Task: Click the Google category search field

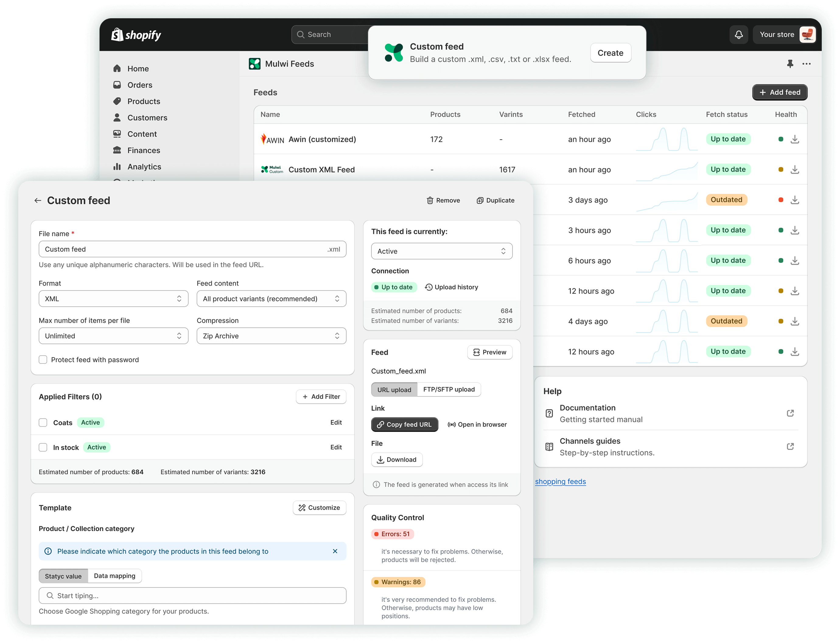Action: pos(192,596)
